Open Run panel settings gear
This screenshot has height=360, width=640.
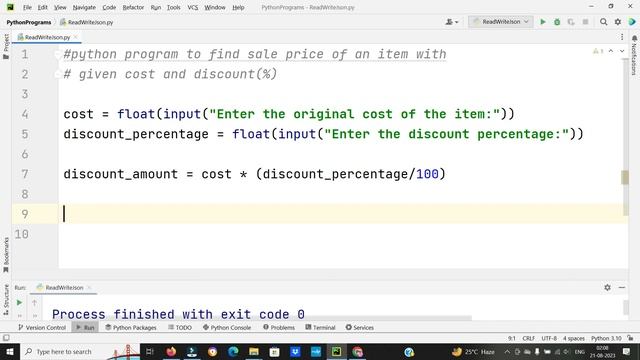[x=607, y=288]
